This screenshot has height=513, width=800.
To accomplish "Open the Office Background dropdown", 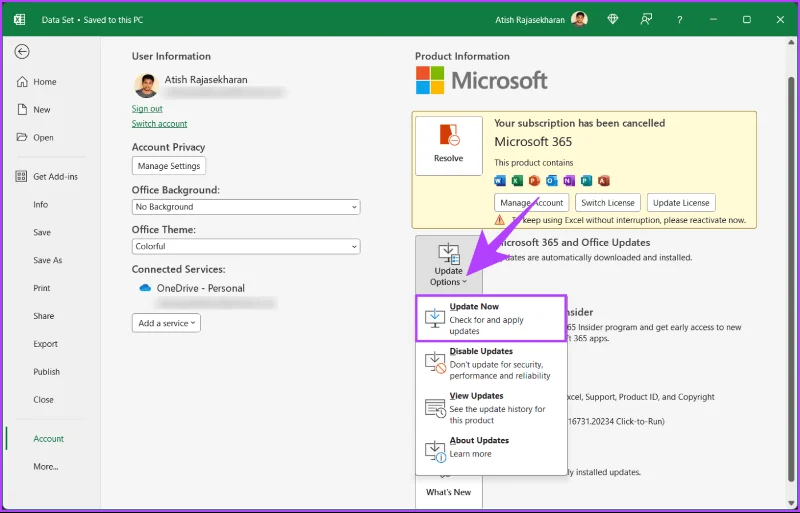I will (x=246, y=207).
